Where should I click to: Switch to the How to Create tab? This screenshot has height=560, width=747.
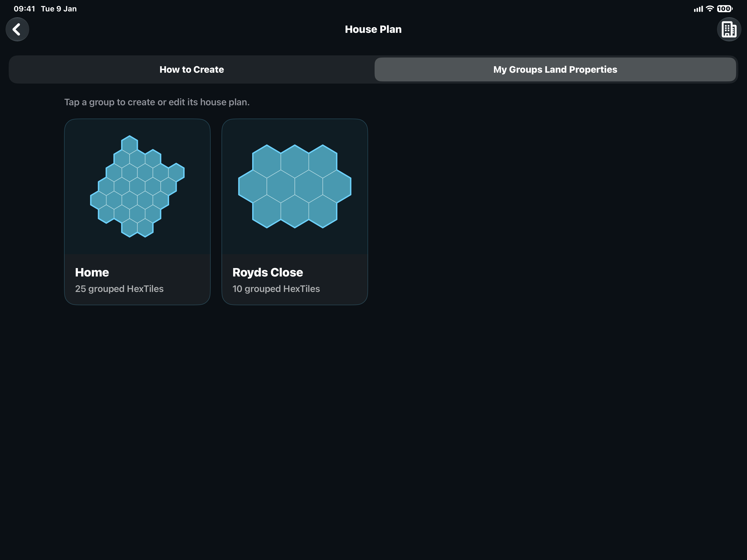pyautogui.click(x=191, y=69)
